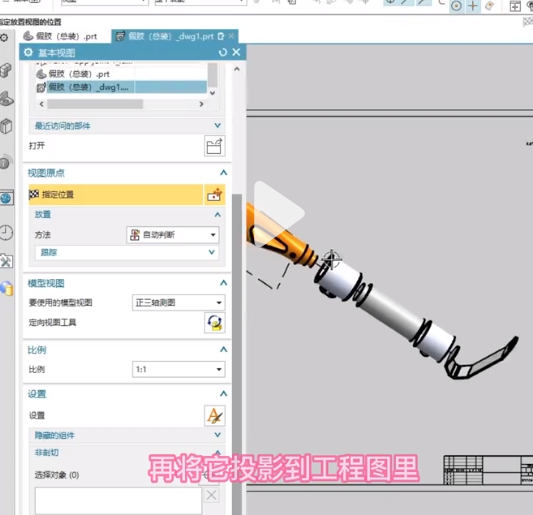The image size is (533, 515).
Task: Click the parts list horizontal scrollbar thumb
Action: [x=95, y=104]
